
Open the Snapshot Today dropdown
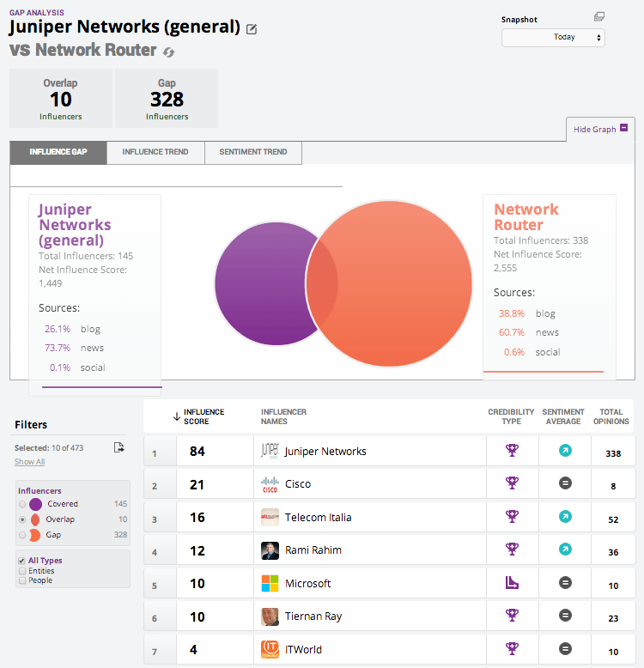tap(553, 38)
